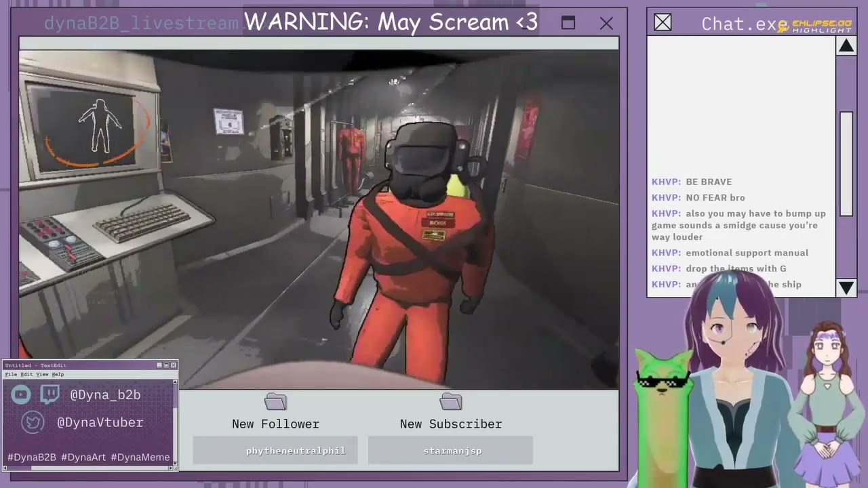This screenshot has width=868, height=488.
Task: Click the starmanjsp subscriber name box
Action: coord(450,451)
